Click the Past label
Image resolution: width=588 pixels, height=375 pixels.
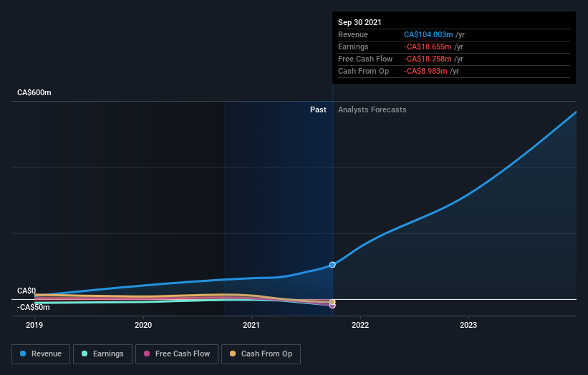pos(318,109)
